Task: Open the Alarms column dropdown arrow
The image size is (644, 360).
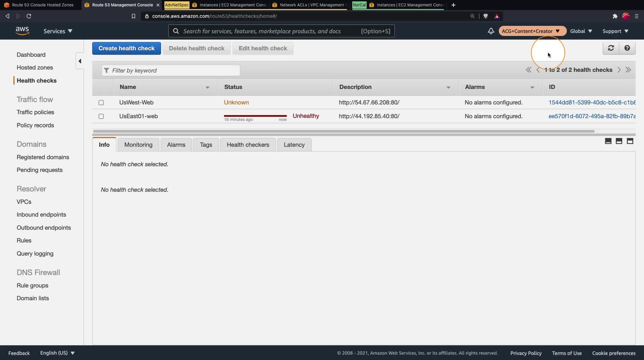Action: pyautogui.click(x=532, y=87)
